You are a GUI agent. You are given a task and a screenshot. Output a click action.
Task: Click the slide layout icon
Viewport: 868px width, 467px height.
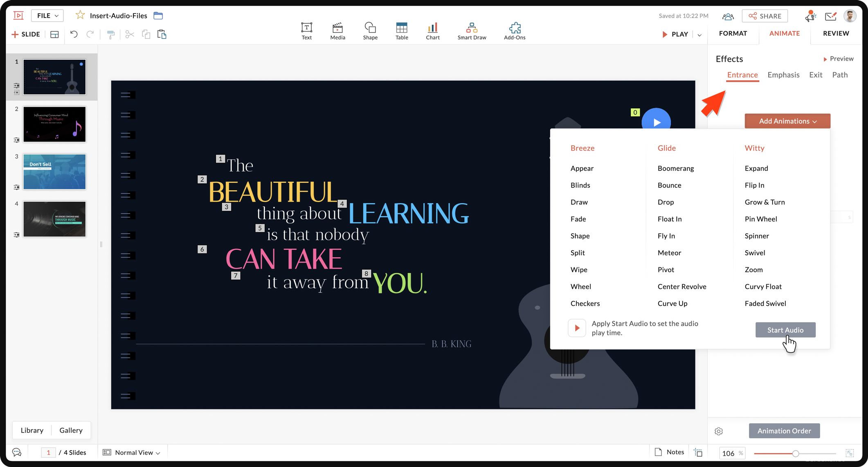coord(54,34)
